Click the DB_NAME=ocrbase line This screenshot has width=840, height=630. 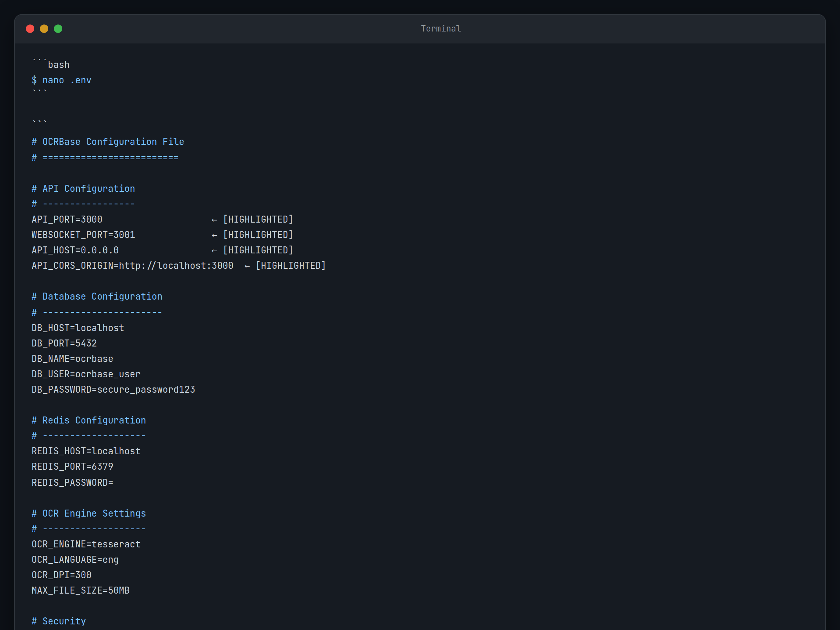click(72, 359)
